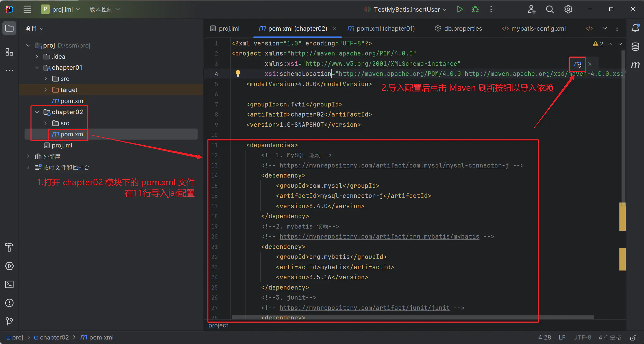Select the pom.xml (chapter02) tab
Screen dimensions: 644x344
tap(294, 28)
